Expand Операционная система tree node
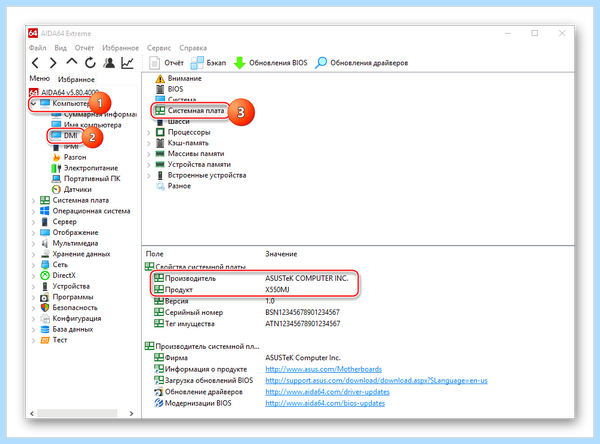The width and height of the screenshot is (600, 444). (34, 211)
